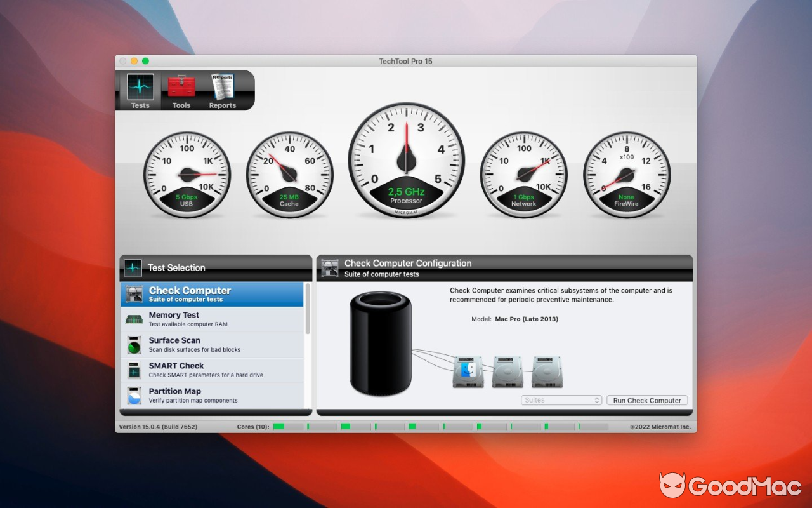Click the SMART Check drive icon
This screenshot has height=508, width=812.
click(133, 370)
